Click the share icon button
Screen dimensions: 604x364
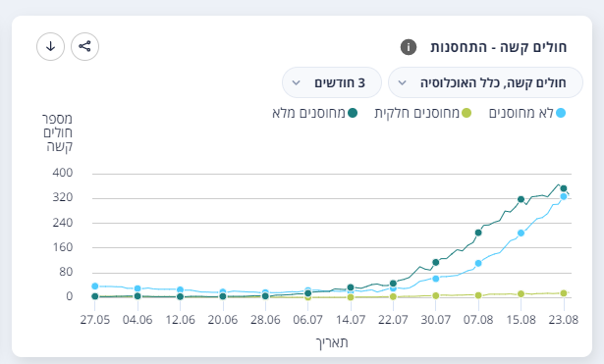(x=84, y=46)
